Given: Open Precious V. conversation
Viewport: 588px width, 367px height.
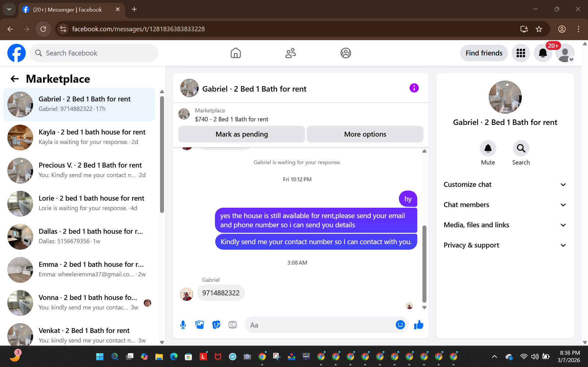Looking at the screenshot, I should [79, 171].
